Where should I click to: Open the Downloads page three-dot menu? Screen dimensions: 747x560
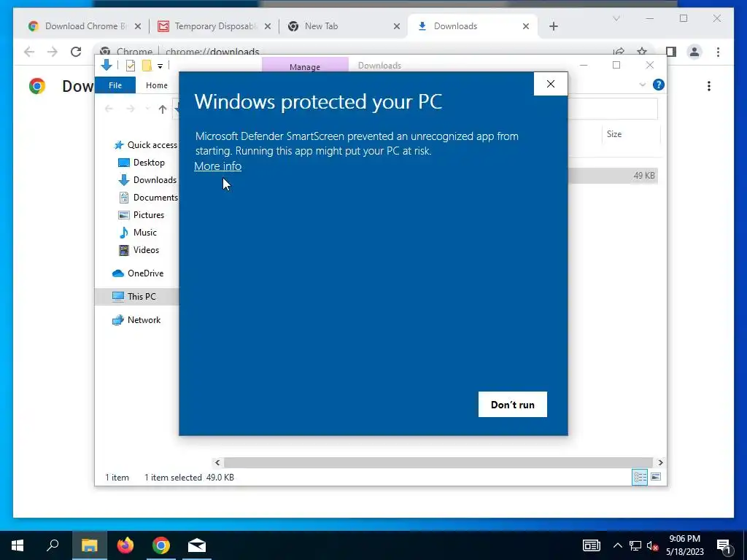(x=709, y=86)
